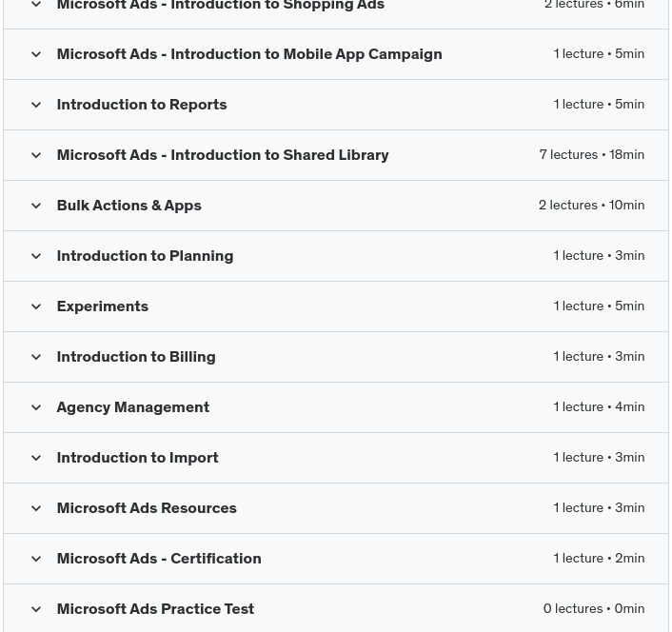Viewport: 672px width, 632px height.
Task: Select the Agency Management section title
Action: coord(132,407)
